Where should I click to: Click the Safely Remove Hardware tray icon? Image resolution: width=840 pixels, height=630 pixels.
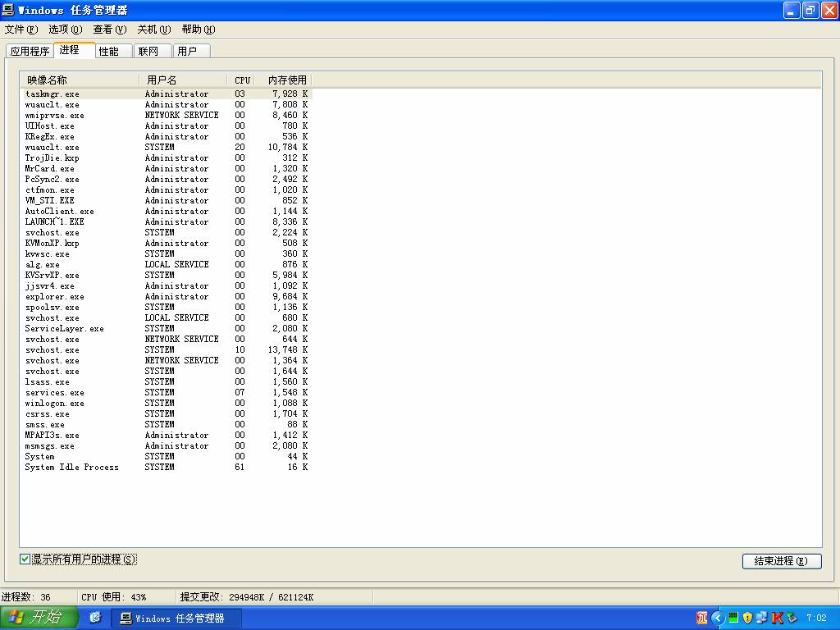[x=792, y=619]
